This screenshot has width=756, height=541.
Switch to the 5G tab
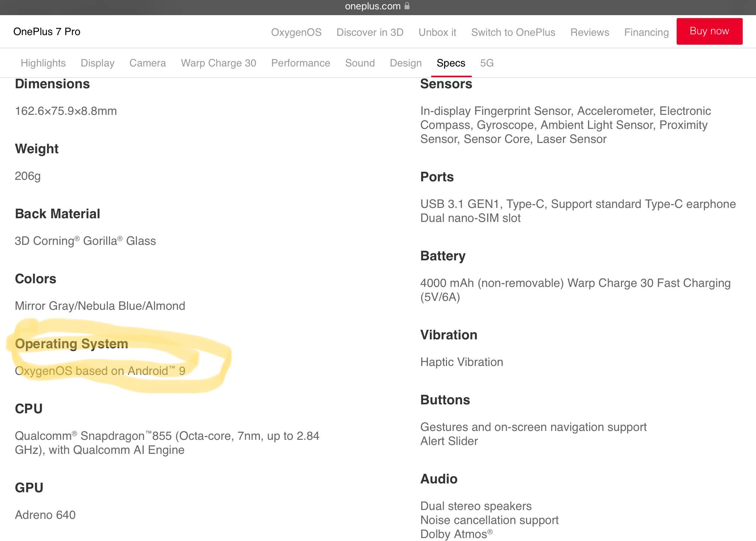(x=487, y=63)
